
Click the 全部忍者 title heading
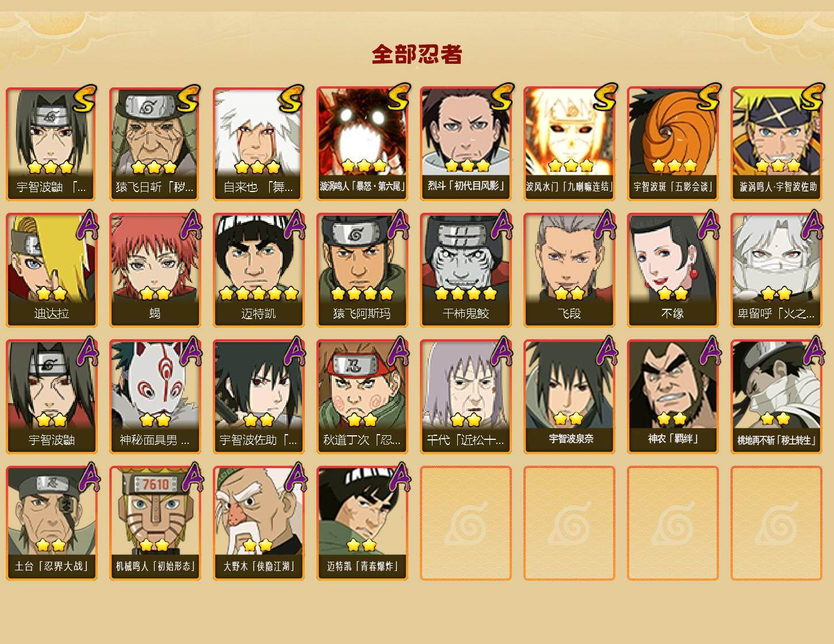click(417, 55)
